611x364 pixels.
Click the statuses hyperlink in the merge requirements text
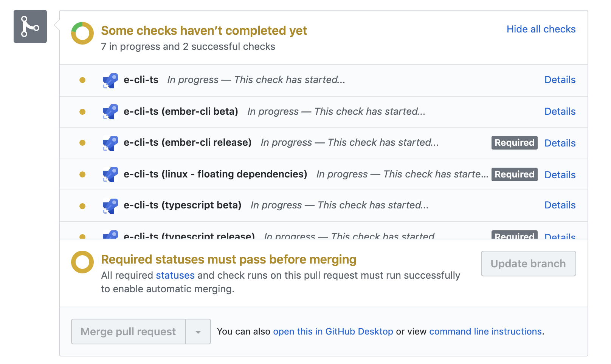175,275
